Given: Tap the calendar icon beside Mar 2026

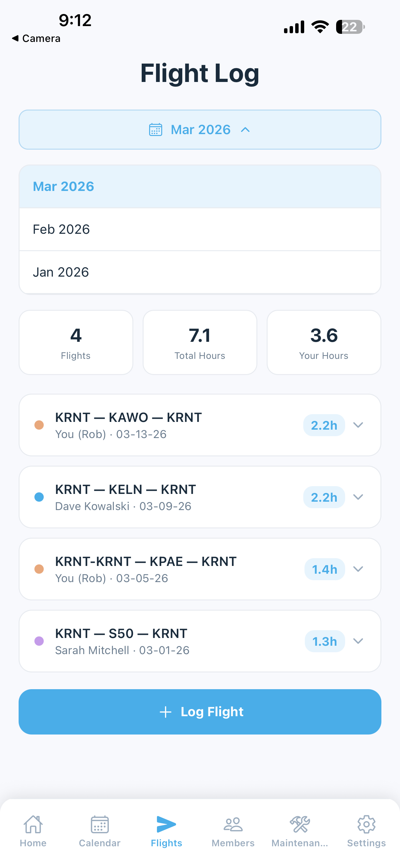Looking at the screenshot, I should click(156, 130).
